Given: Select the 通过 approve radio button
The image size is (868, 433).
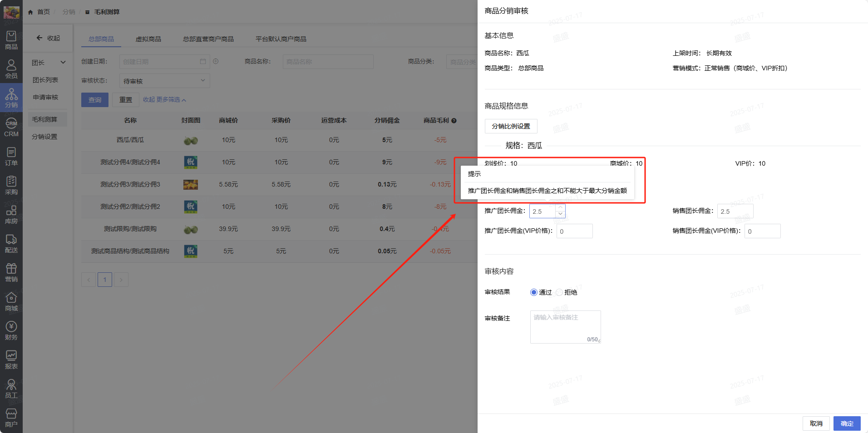Looking at the screenshot, I should (x=534, y=292).
